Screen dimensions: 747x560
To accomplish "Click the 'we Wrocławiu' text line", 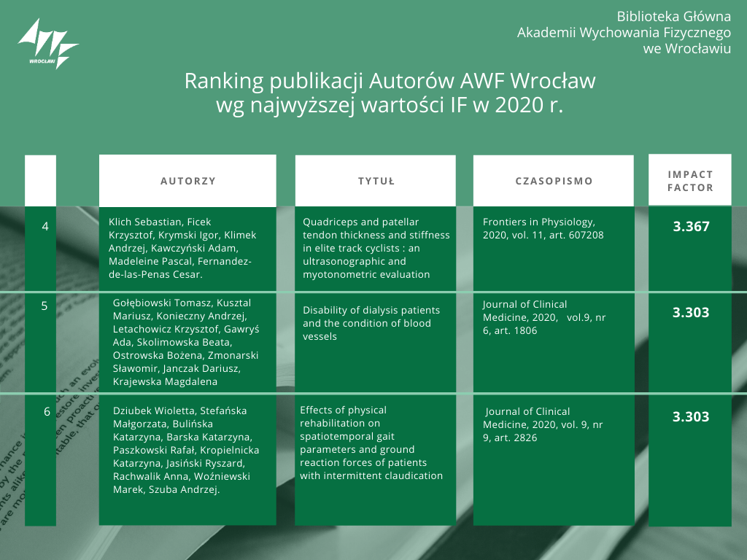I will [x=687, y=48].
